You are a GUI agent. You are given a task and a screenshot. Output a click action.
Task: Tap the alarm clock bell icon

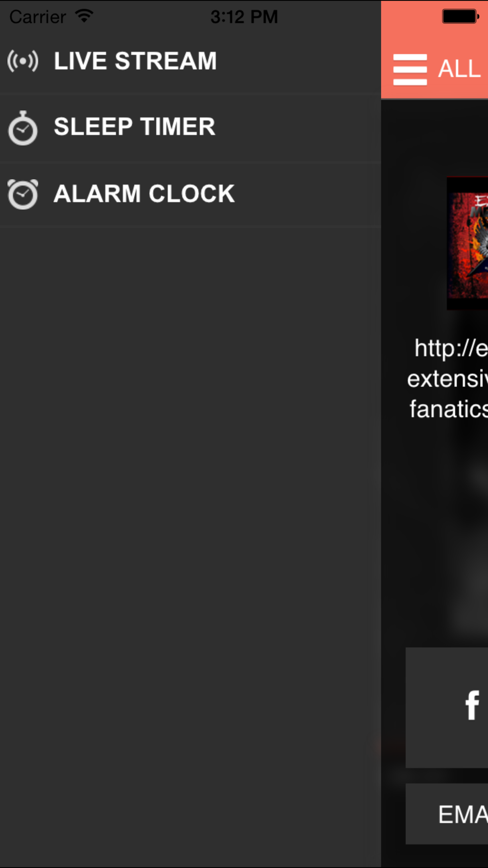pyautogui.click(x=22, y=194)
